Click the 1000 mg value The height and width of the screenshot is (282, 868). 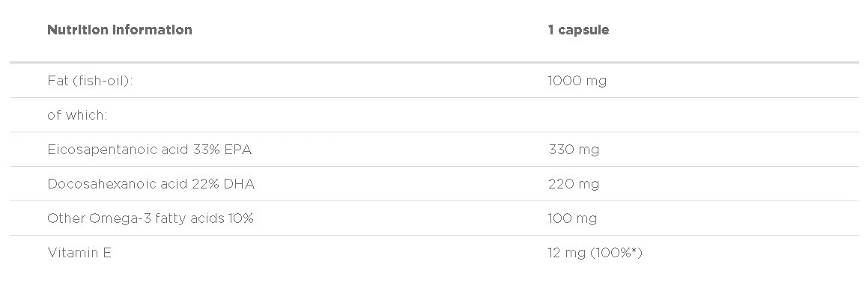coord(577,81)
